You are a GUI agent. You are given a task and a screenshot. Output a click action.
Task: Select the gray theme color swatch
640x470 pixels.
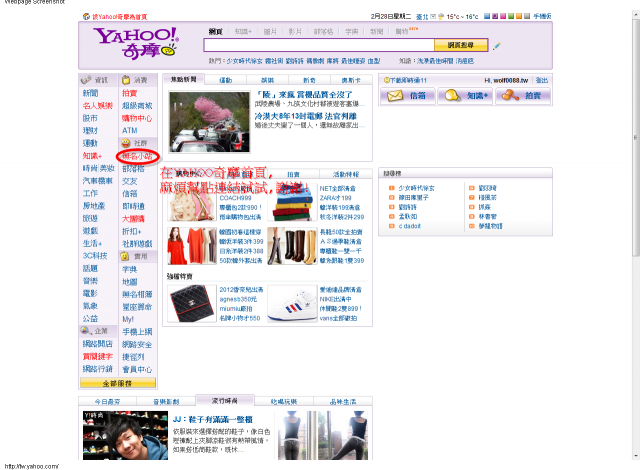pos(527,16)
